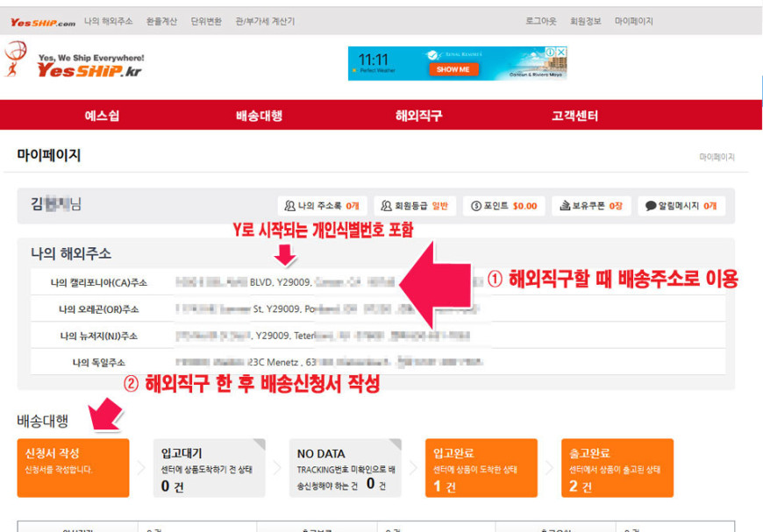The image size is (763, 532).
Task: Open the 회원정보 link
Action: pos(585,21)
